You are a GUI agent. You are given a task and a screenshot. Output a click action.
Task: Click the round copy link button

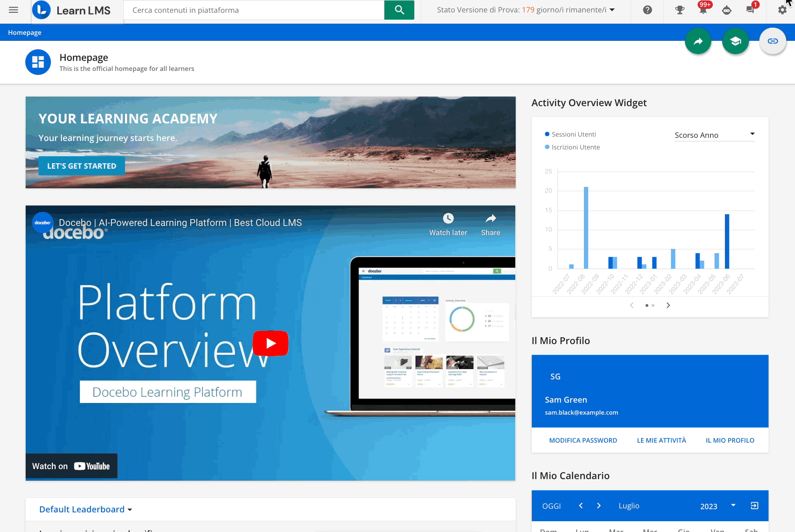773,41
